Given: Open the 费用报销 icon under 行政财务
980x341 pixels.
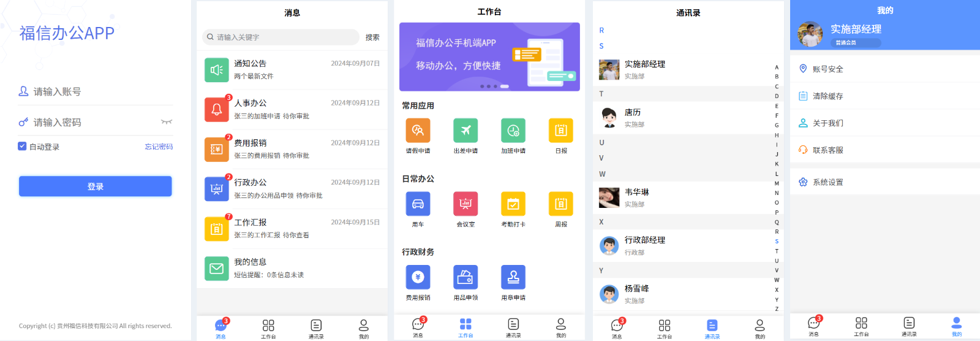Looking at the screenshot, I should [418, 277].
